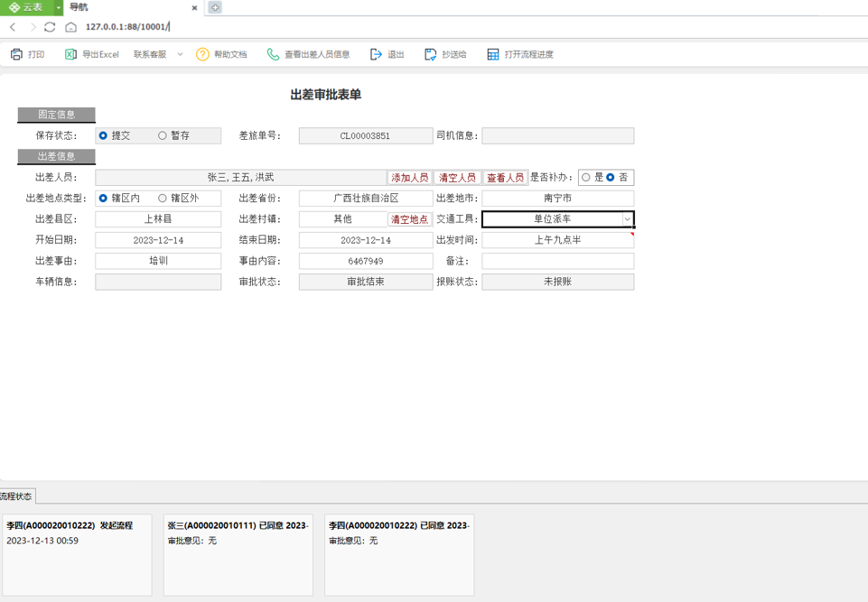Click the 李四 发起流程 workflow card
This screenshot has width=868, height=602.
tap(77, 555)
